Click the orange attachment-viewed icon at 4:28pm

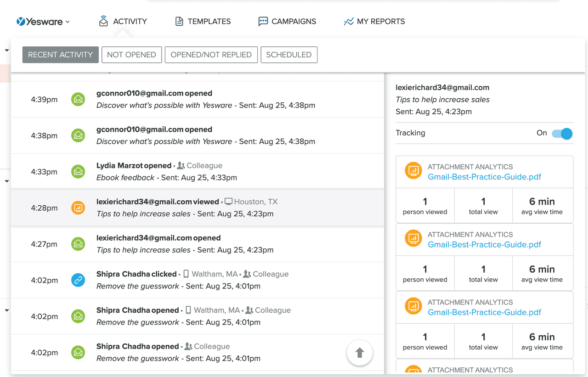click(x=78, y=208)
